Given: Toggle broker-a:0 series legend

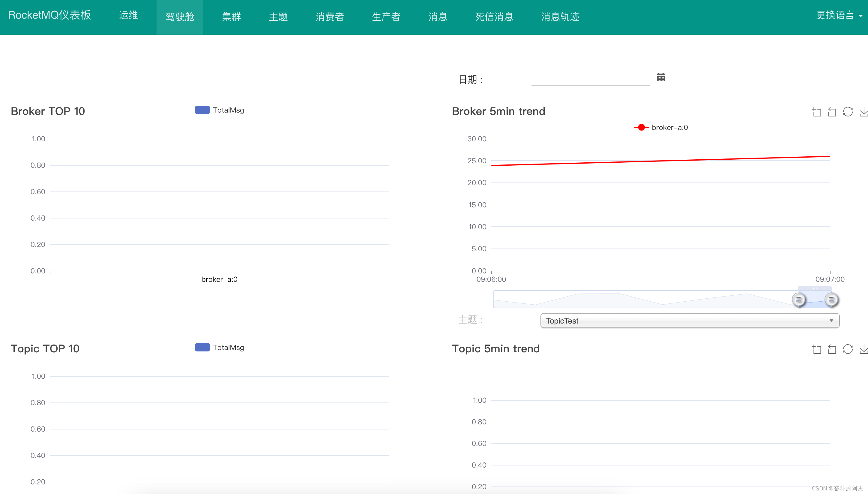Looking at the screenshot, I should point(660,128).
